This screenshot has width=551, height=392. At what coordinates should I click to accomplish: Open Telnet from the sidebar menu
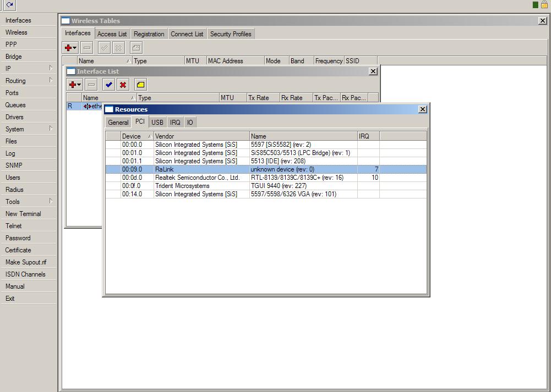click(28, 226)
